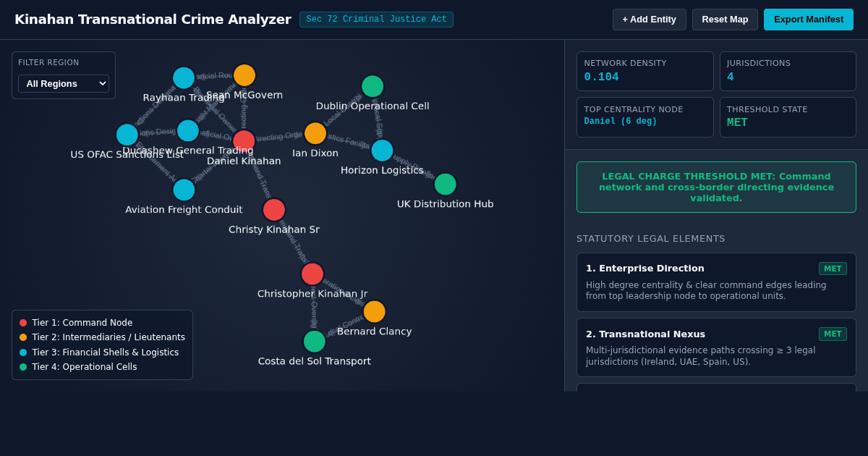Click the Legal Charge Threshold Met banner
The height and width of the screenshot is (456, 868).
click(x=716, y=187)
